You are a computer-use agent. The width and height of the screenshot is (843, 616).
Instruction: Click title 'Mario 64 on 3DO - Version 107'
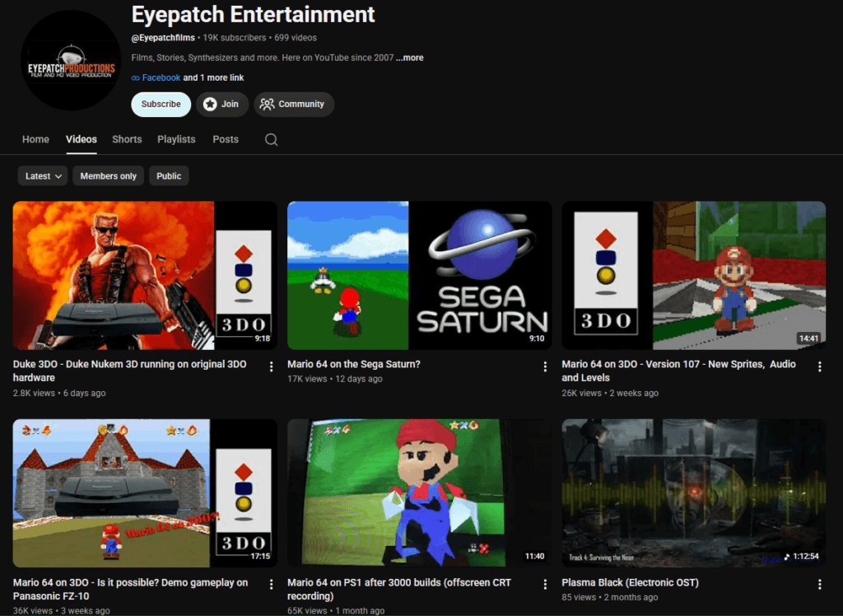678,371
